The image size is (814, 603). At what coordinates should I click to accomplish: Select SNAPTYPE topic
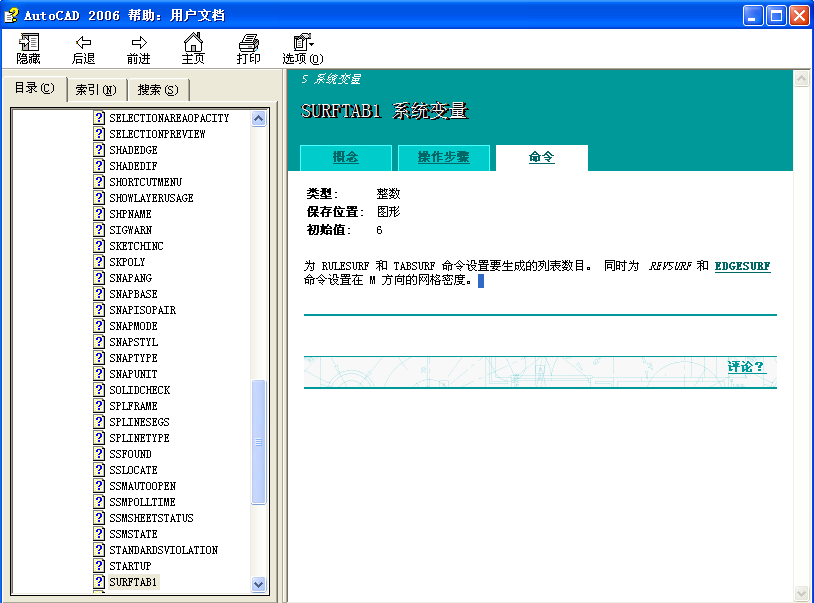tap(133, 358)
